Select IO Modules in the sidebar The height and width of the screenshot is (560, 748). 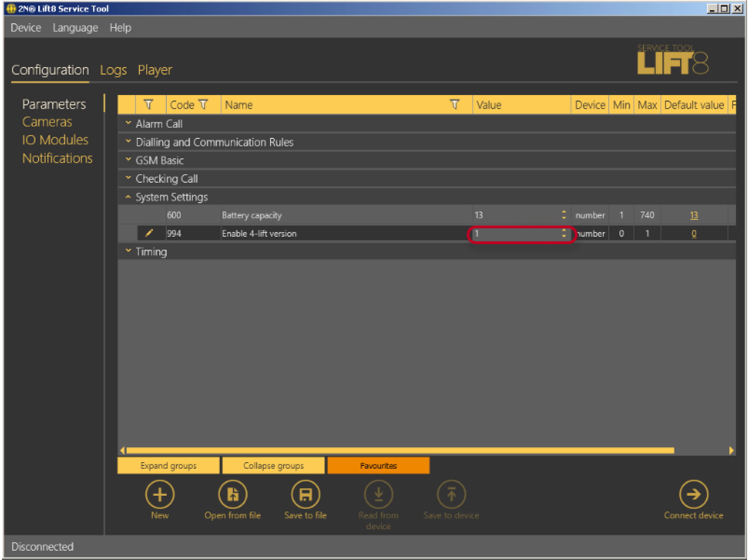[55, 140]
